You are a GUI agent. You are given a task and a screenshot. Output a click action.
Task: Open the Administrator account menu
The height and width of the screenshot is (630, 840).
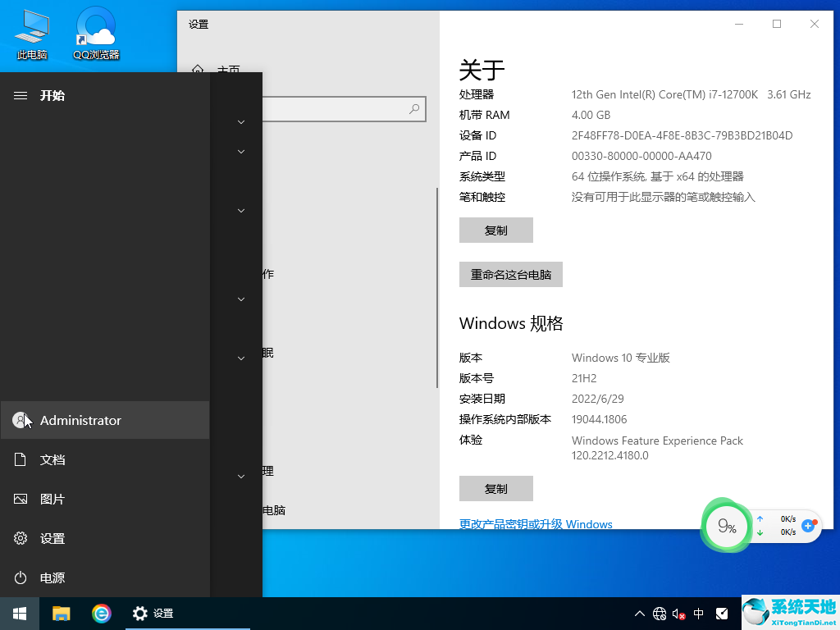(80, 421)
